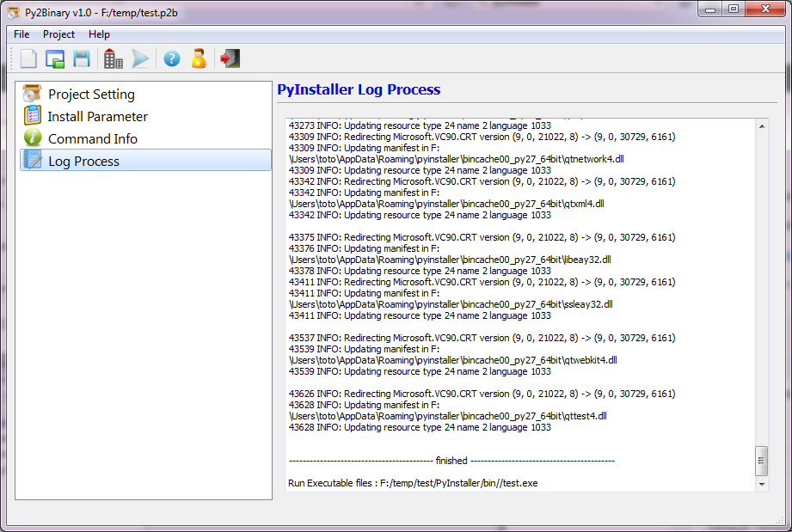Click the log line containing qtxml4.dll
Screen dimensions: 792x532
point(446,204)
